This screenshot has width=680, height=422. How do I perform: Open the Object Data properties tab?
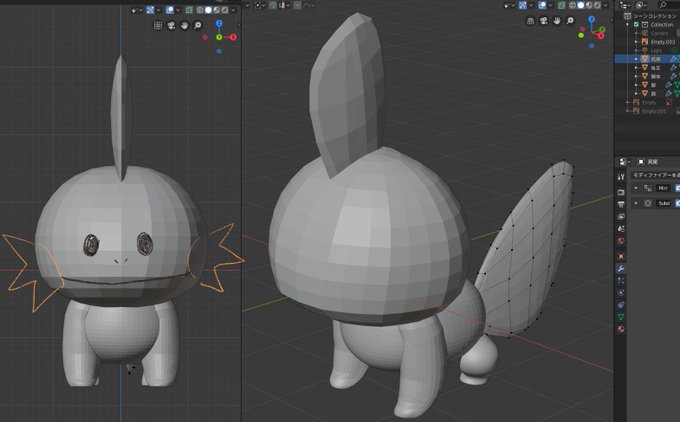(x=621, y=317)
